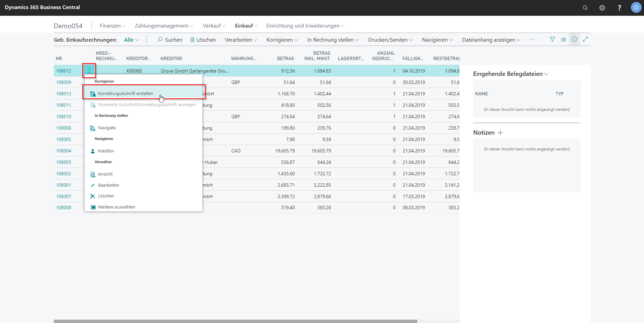Screen dimensions: 644x323
Task: Expand the Zahlungsmanagement menu
Action: tap(164, 26)
